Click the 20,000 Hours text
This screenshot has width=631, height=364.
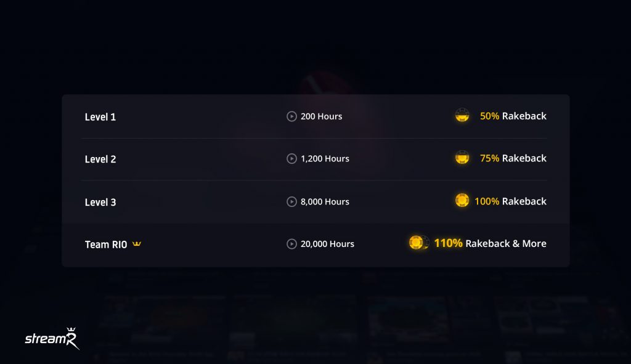(327, 244)
